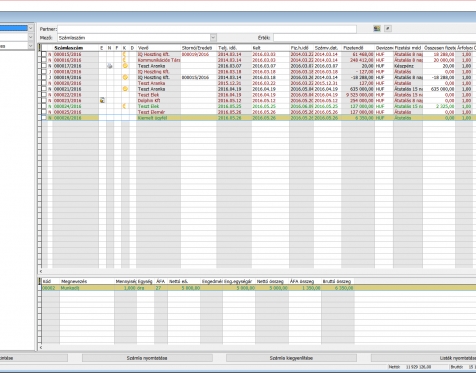Image resolution: width=476 pixels, height=373 pixels.
Task: Click into the Partner input field
Action: [207, 29]
